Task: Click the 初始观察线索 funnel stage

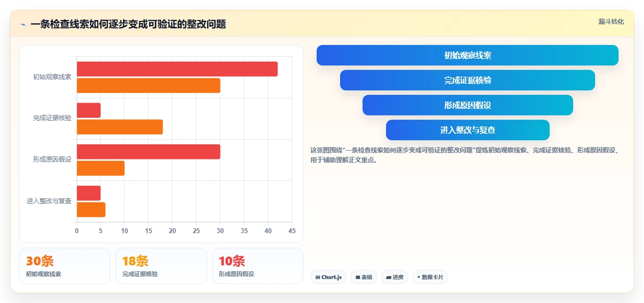Action: (467, 55)
